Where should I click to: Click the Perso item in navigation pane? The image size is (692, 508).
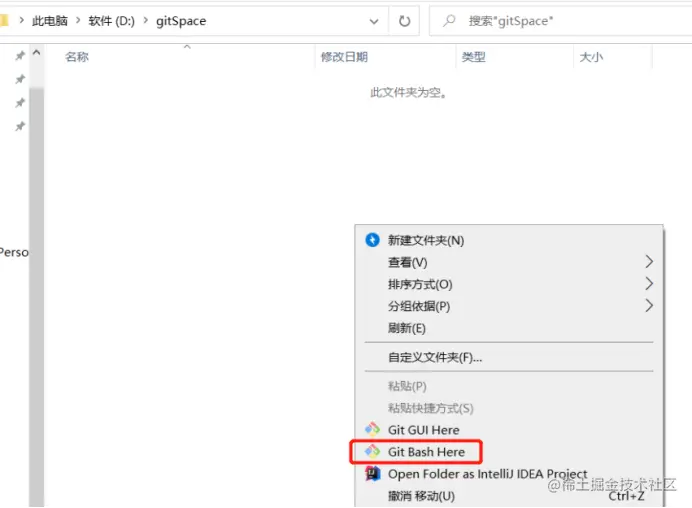tap(14, 252)
